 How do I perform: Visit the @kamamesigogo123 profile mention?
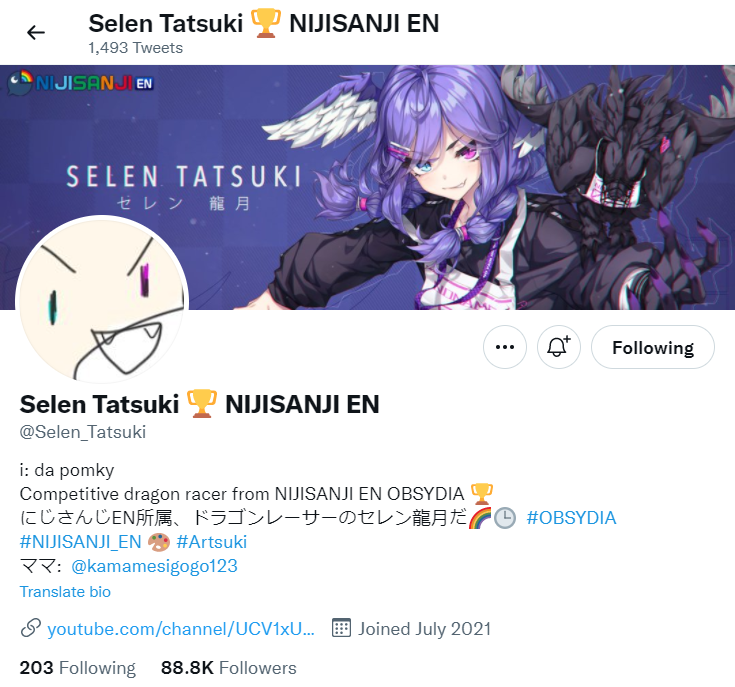pos(154,566)
